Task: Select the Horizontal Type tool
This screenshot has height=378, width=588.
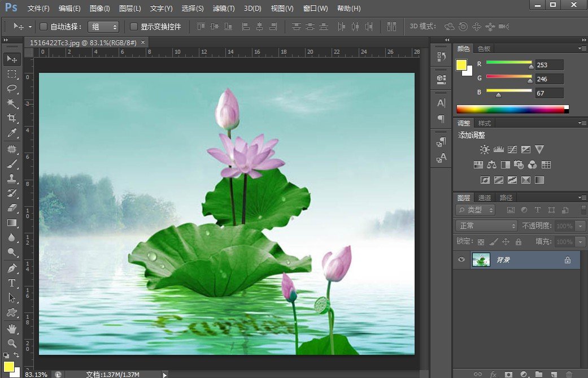Action: (12, 283)
